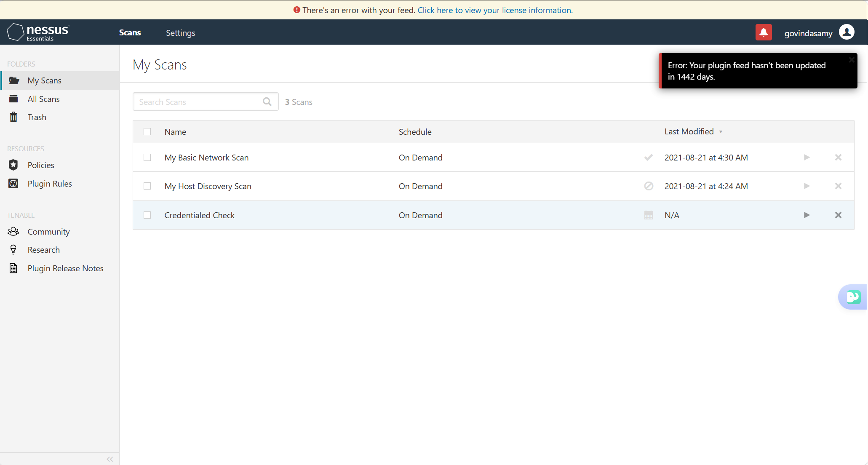Screen dimensions: 868x465
Task: Launch My Host Discovery Scan
Action: [807, 186]
